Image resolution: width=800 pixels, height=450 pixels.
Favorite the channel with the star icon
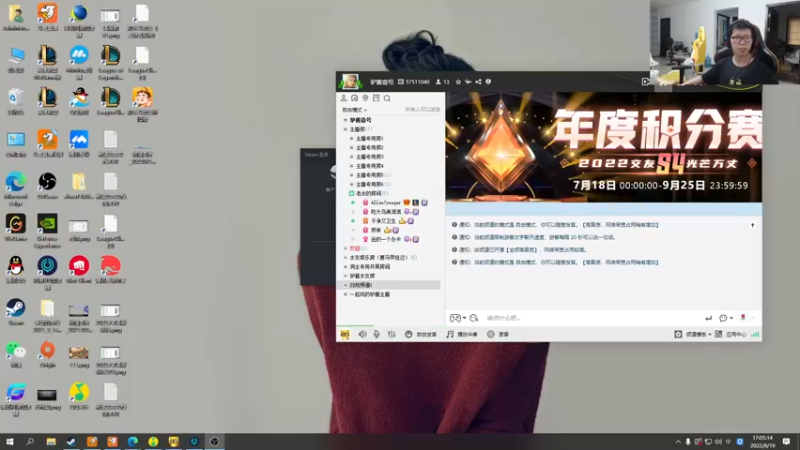[458, 82]
